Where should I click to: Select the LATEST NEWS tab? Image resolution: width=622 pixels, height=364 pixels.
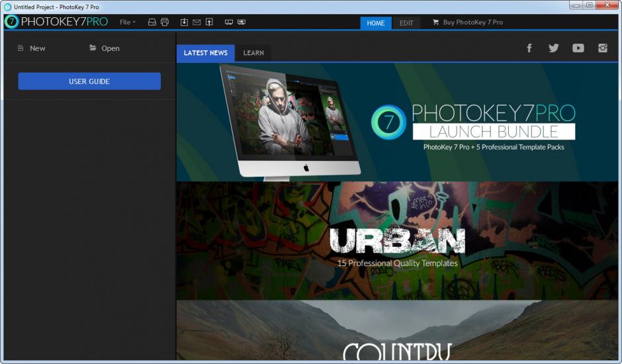pos(206,53)
